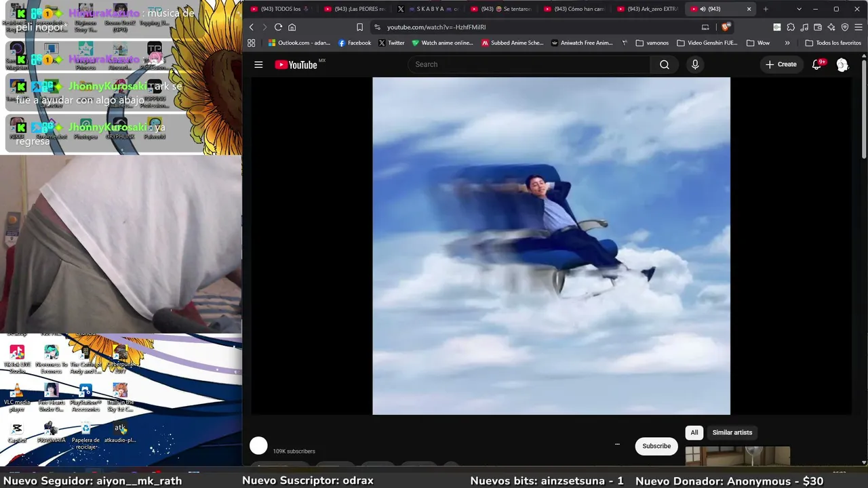Select the Similar artists filter chip
868x488 pixels.
click(732, 432)
